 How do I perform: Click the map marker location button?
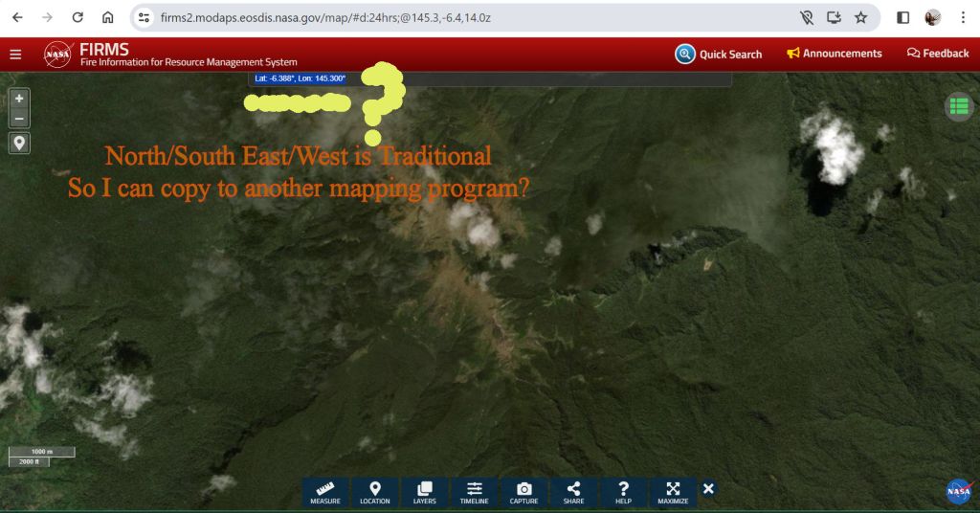pos(19,143)
